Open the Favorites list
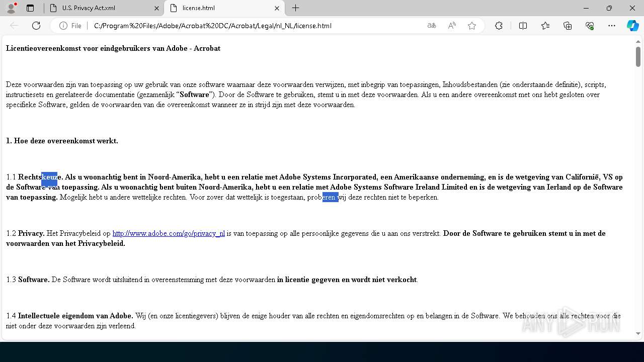 (x=545, y=26)
